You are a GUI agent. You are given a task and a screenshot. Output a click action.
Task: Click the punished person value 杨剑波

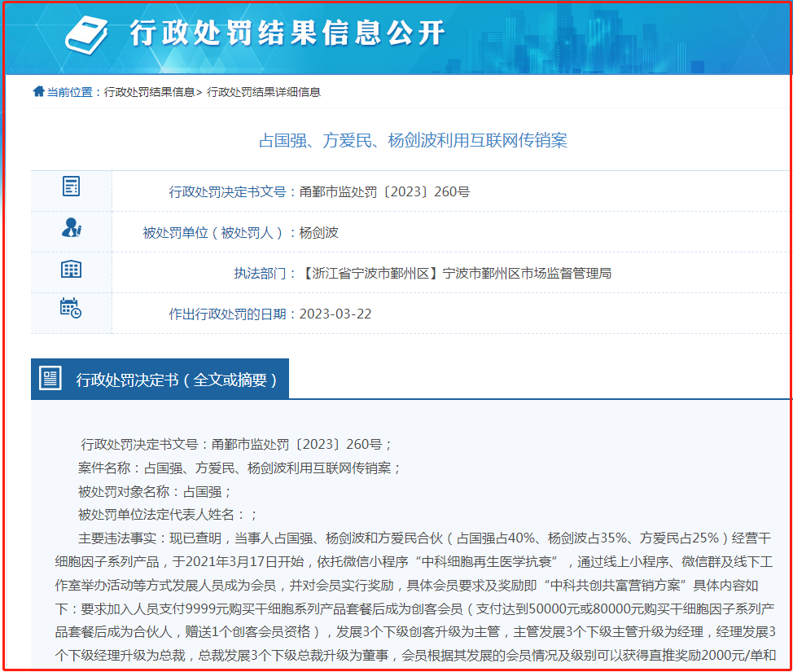pyautogui.click(x=318, y=233)
